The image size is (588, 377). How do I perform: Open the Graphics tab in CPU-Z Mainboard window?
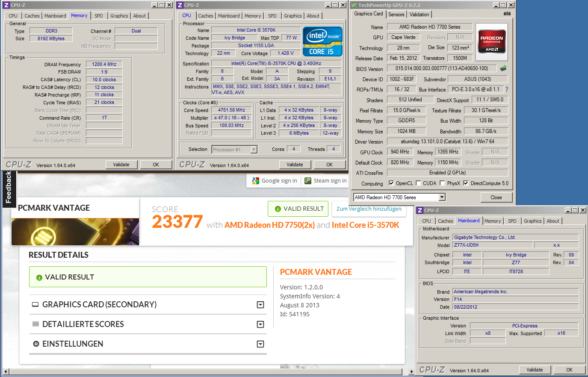533,221
